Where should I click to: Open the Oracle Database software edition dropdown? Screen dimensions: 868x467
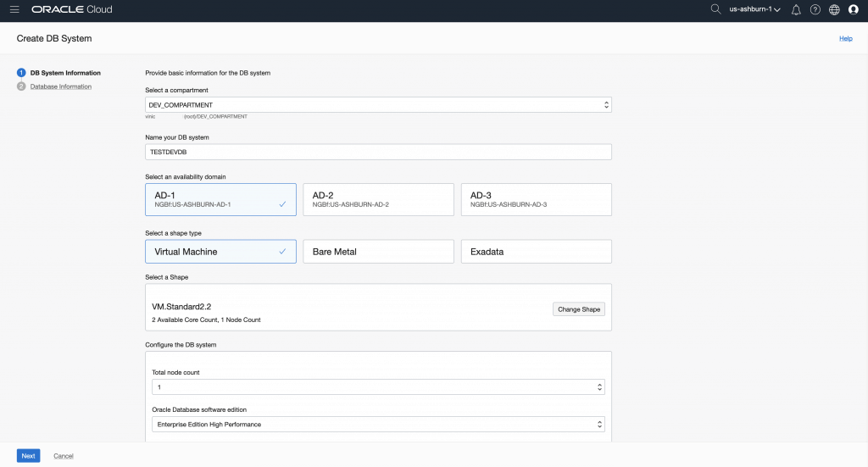[x=378, y=424]
